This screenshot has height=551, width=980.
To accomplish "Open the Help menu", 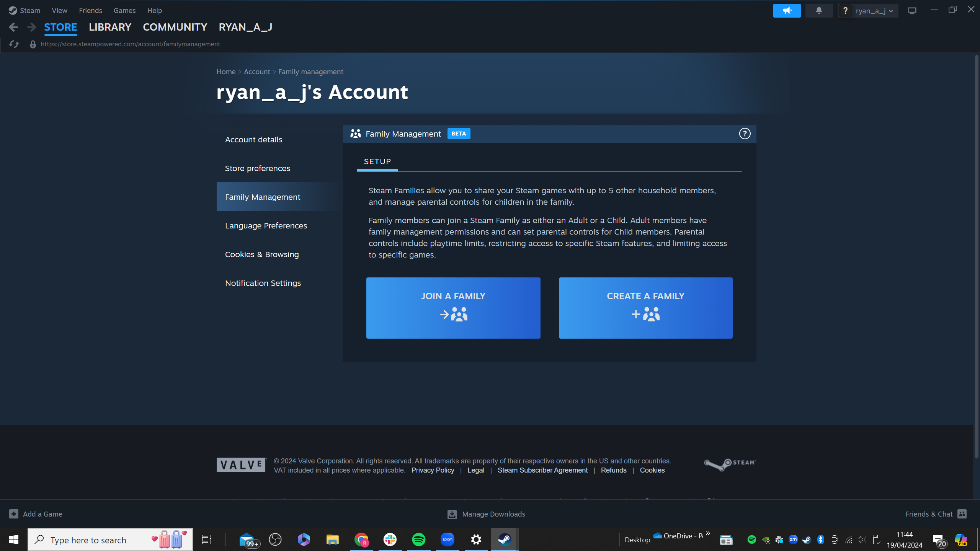I will pyautogui.click(x=154, y=10).
